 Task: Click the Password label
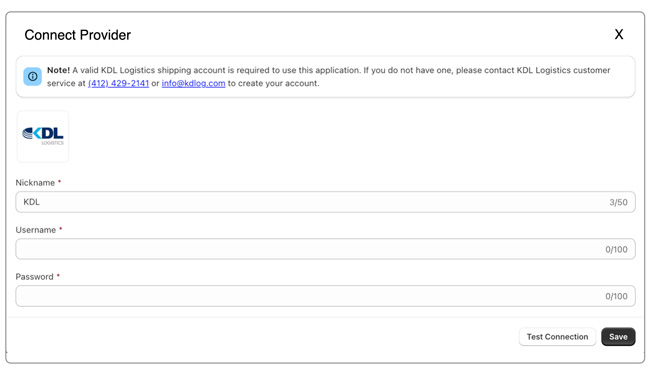pyautogui.click(x=34, y=277)
